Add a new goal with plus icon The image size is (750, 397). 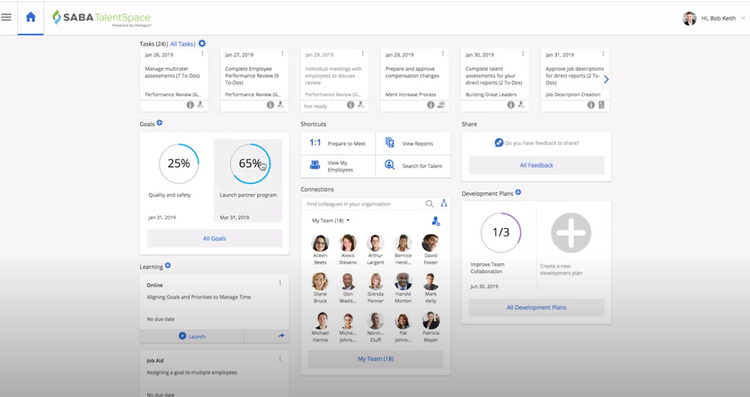[160, 123]
